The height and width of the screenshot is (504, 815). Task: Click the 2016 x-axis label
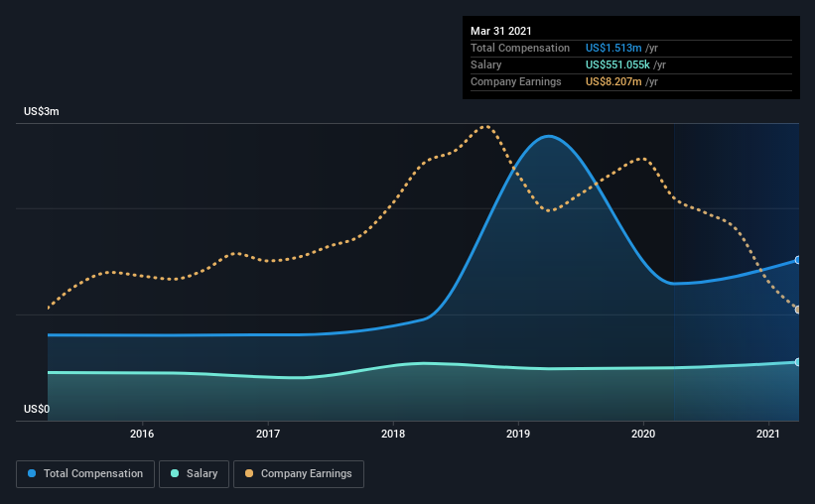(142, 434)
